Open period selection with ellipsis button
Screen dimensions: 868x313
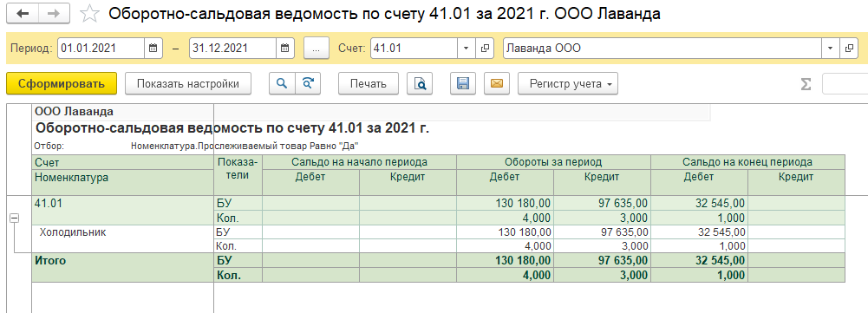[317, 49]
